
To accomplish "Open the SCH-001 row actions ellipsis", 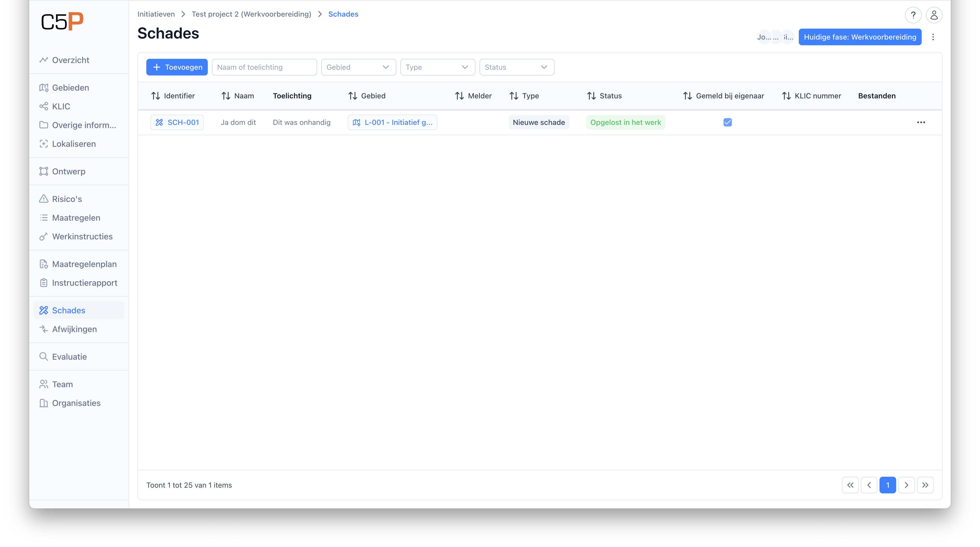I will (x=921, y=122).
